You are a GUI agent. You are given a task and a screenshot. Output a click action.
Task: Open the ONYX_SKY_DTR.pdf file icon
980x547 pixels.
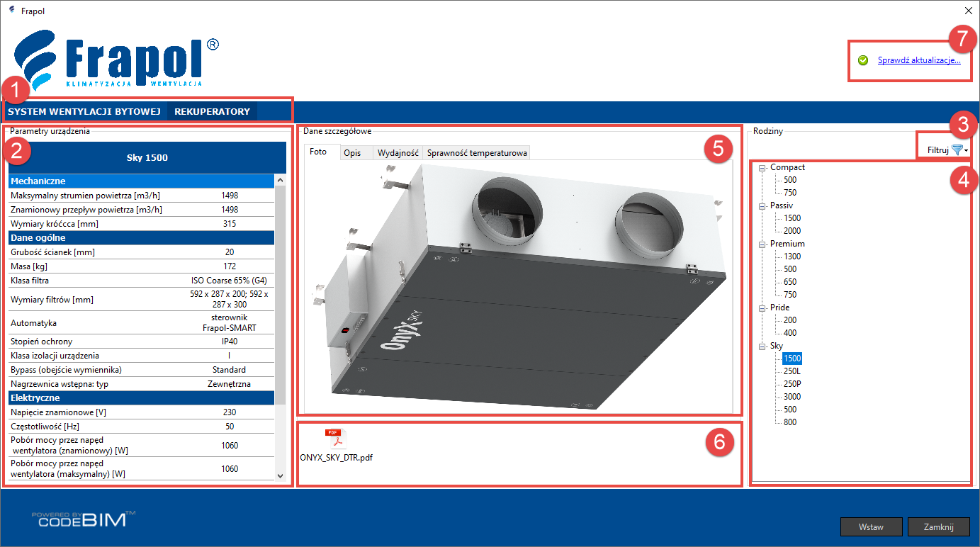pyautogui.click(x=335, y=439)
